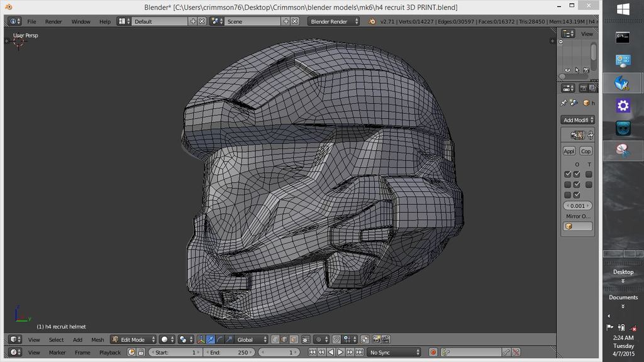The height and width of the screenshot is (362, 644).
Task: Click the pin icon in Properties panel
Action: 563,103
